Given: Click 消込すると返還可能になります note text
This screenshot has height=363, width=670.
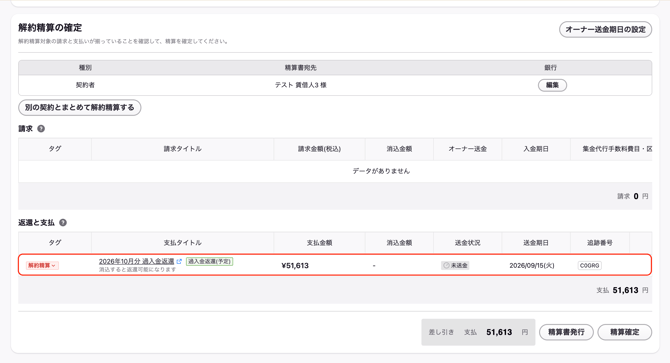Looking at the screenshot, I should (x=137, y=269).
